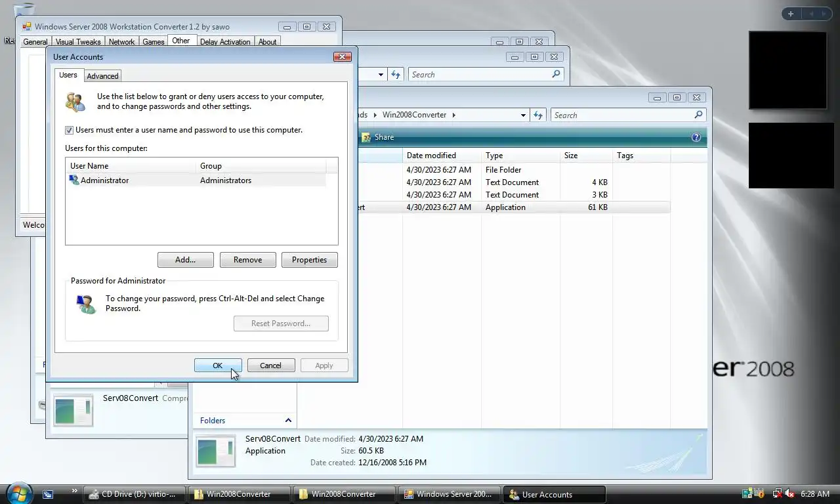Collapse the Folders pane chevron
This screenshot has height=504, width=840.
287,420
